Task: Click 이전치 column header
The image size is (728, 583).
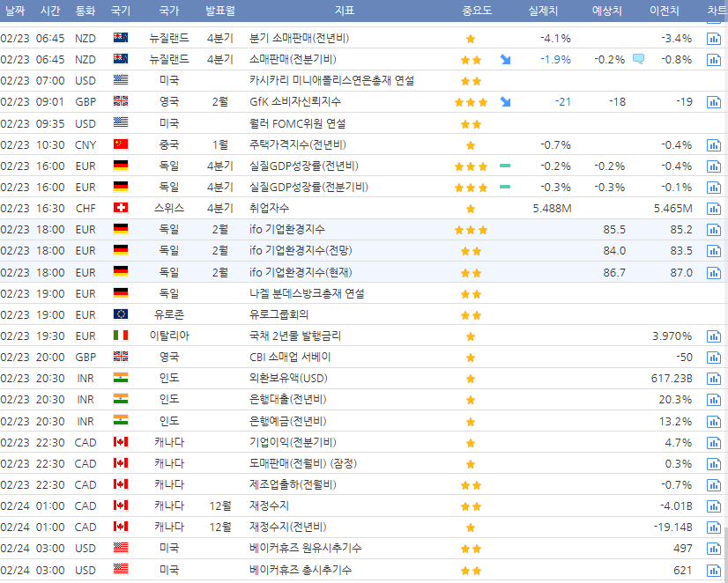Action: pos(664,11)
